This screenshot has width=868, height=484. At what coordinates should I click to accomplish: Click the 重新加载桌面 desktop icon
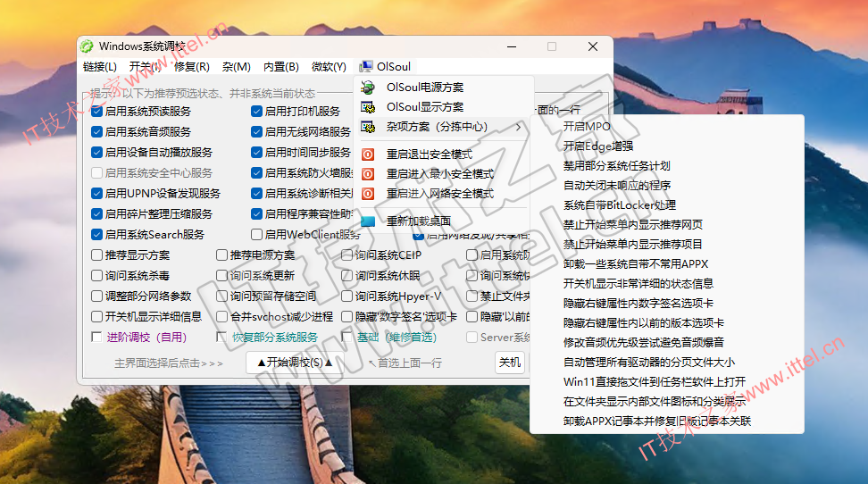[x=368, y=221]
